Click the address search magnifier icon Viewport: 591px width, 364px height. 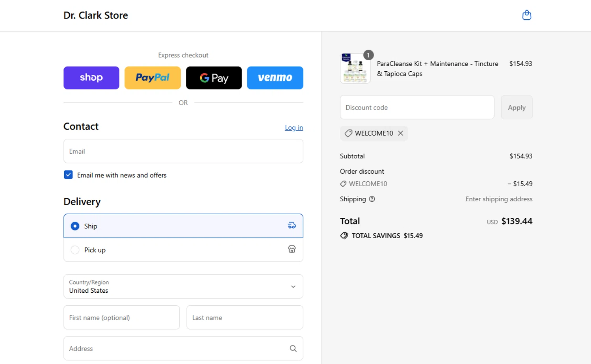pos(293,348)
